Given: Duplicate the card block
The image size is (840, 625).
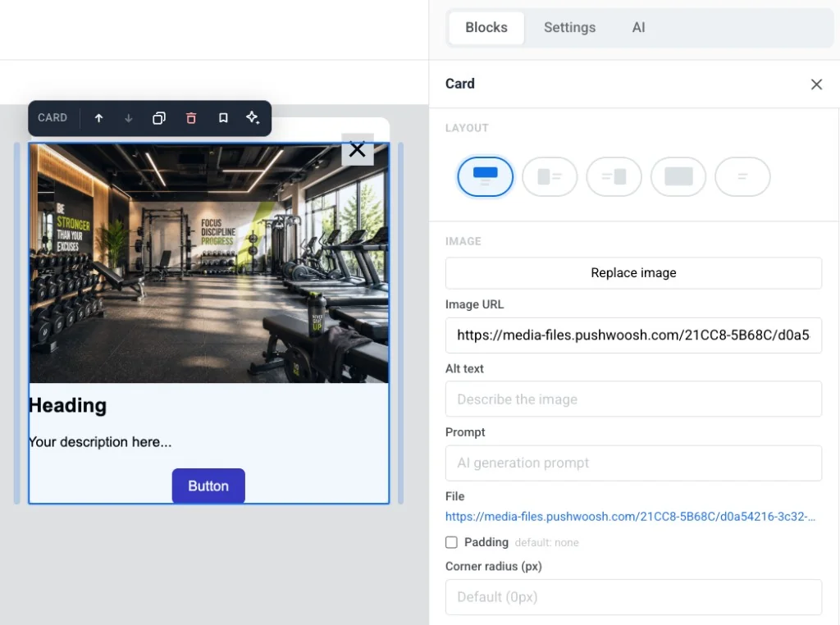Looking at the screenshot, I should 159,118.
